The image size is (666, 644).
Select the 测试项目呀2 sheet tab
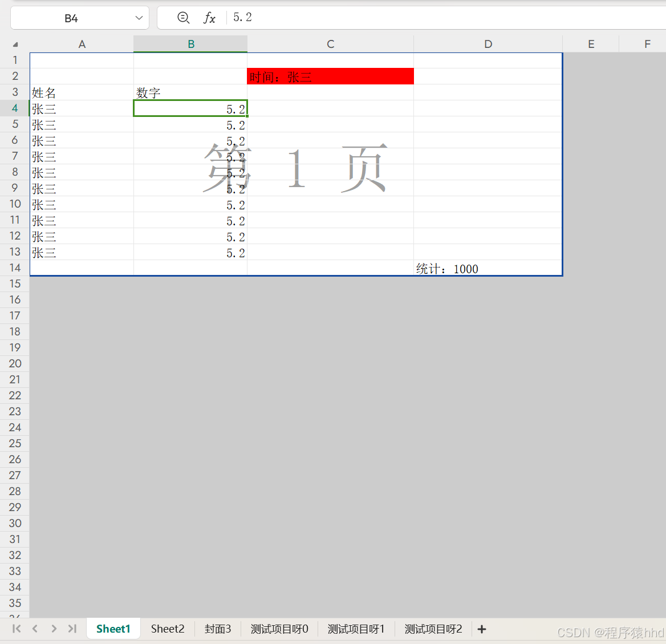[433, 629]
